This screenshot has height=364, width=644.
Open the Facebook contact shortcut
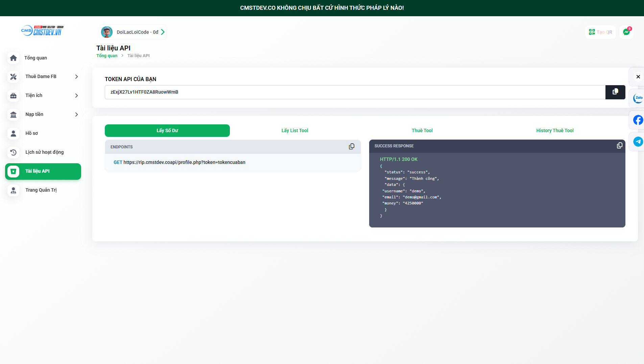[x=638, y=120]
